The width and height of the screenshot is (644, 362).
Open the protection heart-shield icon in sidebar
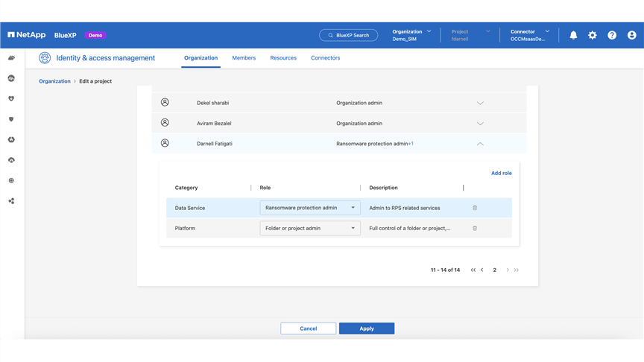(x=11, y=98)
